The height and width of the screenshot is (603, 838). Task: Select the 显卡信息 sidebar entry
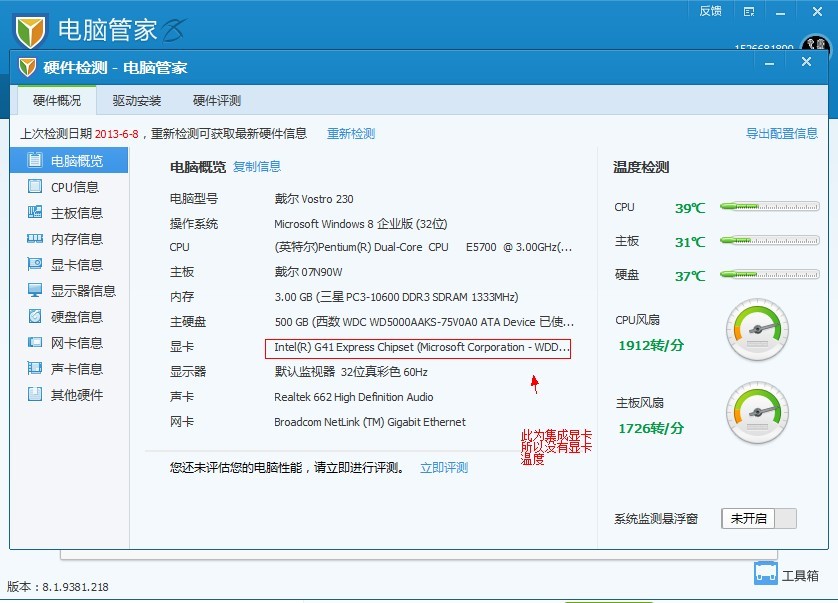pos(69,265)
